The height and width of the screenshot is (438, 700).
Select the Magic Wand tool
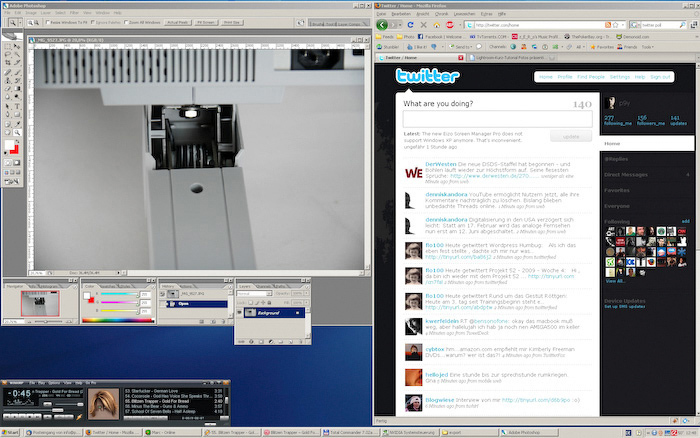tap(17, 54)
